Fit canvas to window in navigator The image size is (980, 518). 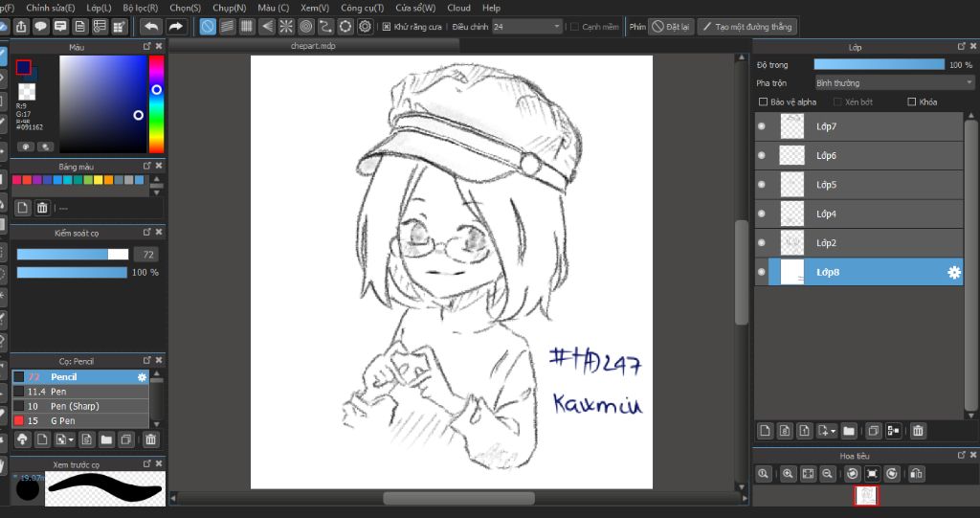[x=808, y=474]
